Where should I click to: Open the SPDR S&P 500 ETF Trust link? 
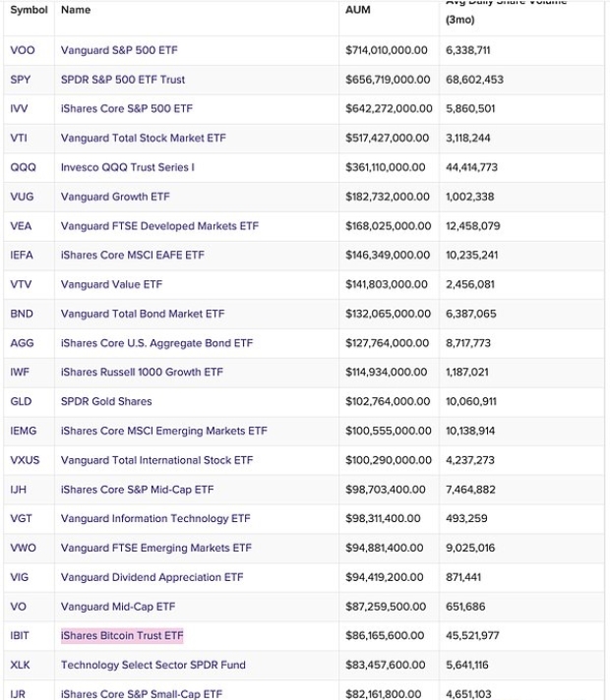click(x=123, y=80)
